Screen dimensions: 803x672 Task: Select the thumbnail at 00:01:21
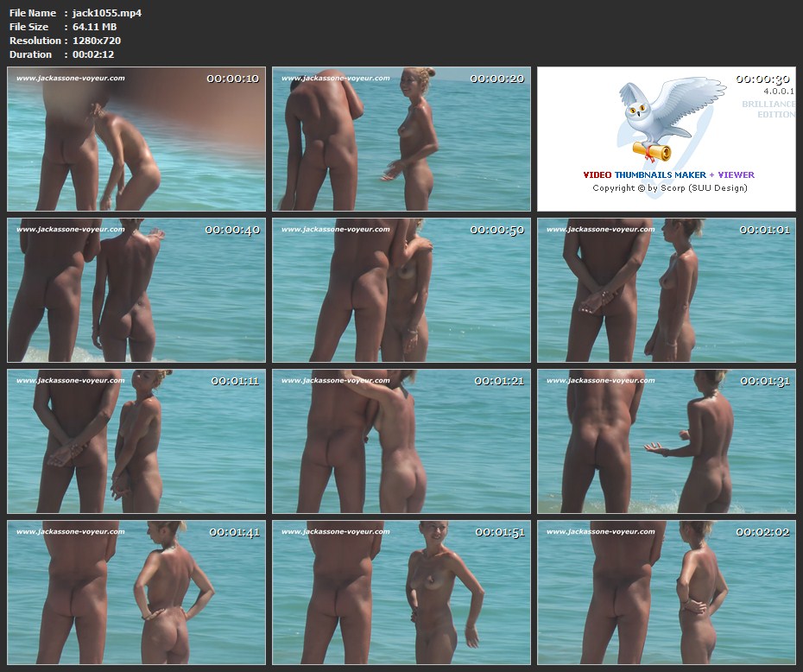point(401,441)
